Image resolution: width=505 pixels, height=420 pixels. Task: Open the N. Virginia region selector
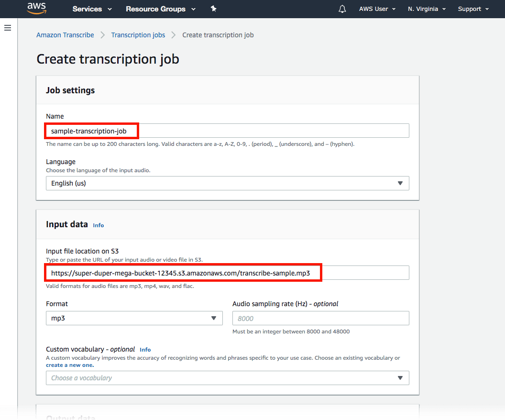pos(427,9)
